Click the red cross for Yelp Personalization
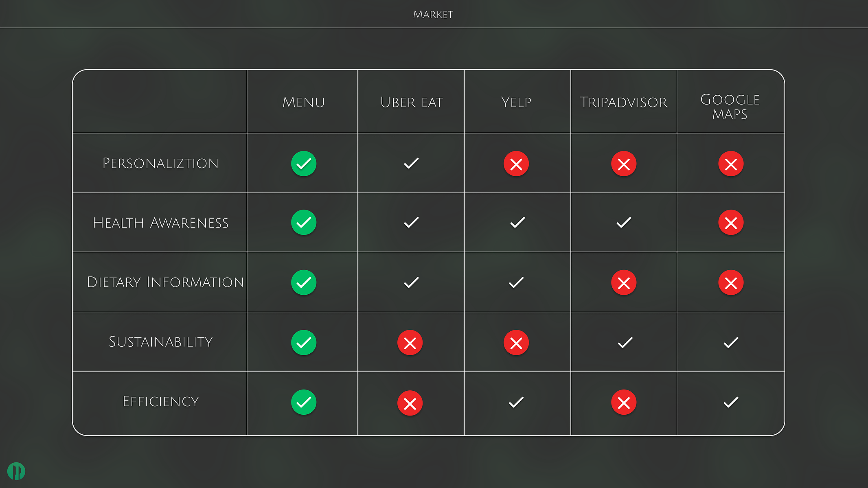 (x=516, y=164)
